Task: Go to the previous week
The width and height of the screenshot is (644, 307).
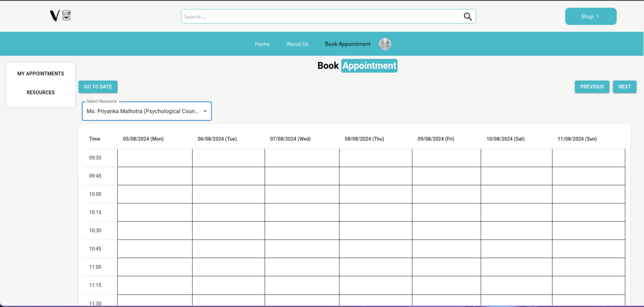Action: coord(592,87)
